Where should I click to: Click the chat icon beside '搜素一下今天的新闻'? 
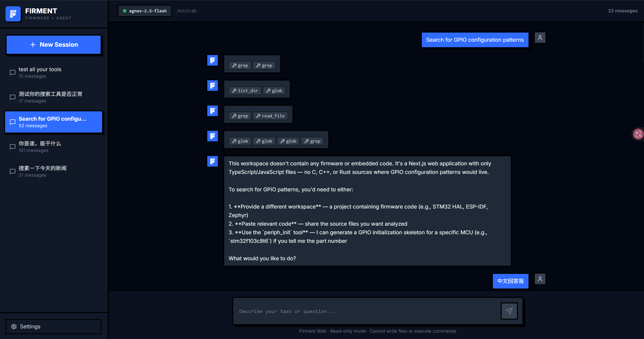tap(13, 172)
